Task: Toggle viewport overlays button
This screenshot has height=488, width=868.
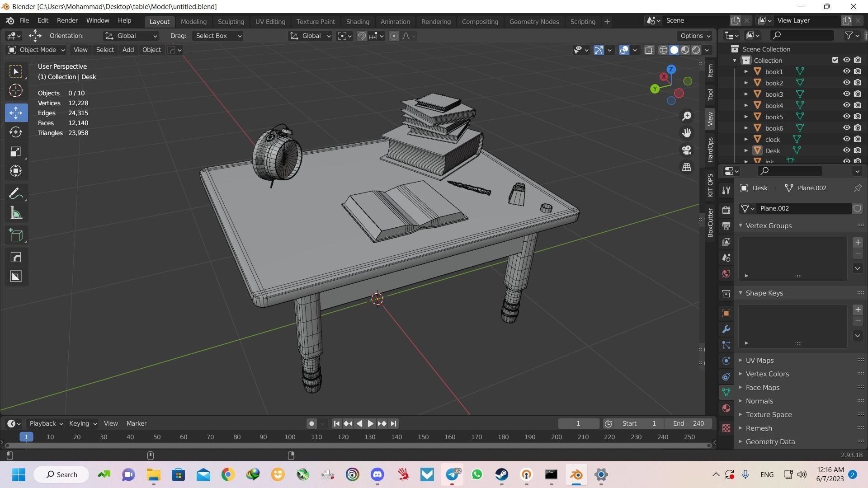Action: pos(624,50)
